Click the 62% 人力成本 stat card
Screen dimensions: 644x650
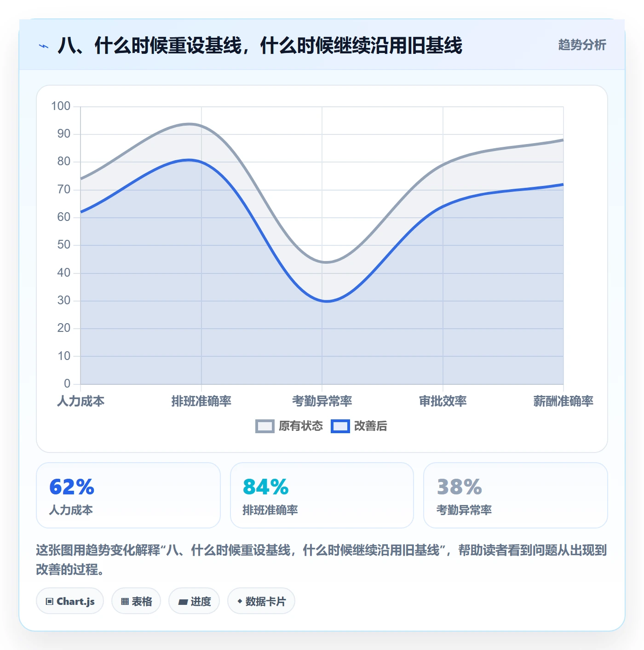tap(128, 495)
